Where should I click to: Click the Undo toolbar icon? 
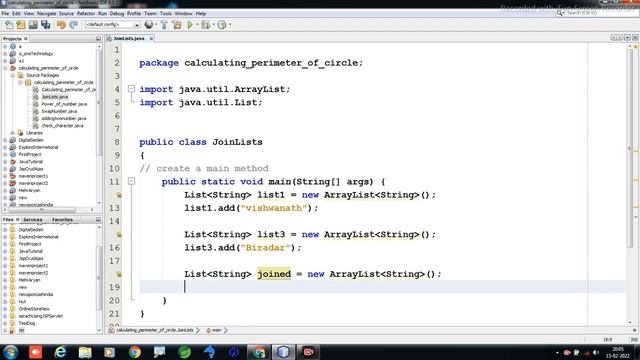click(61, 25)
